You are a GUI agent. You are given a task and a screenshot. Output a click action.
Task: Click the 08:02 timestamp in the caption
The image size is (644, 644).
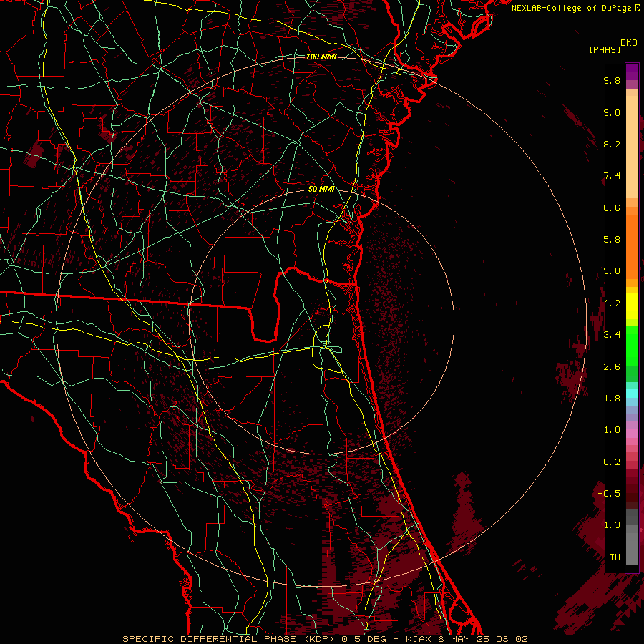tap(512, 639)
